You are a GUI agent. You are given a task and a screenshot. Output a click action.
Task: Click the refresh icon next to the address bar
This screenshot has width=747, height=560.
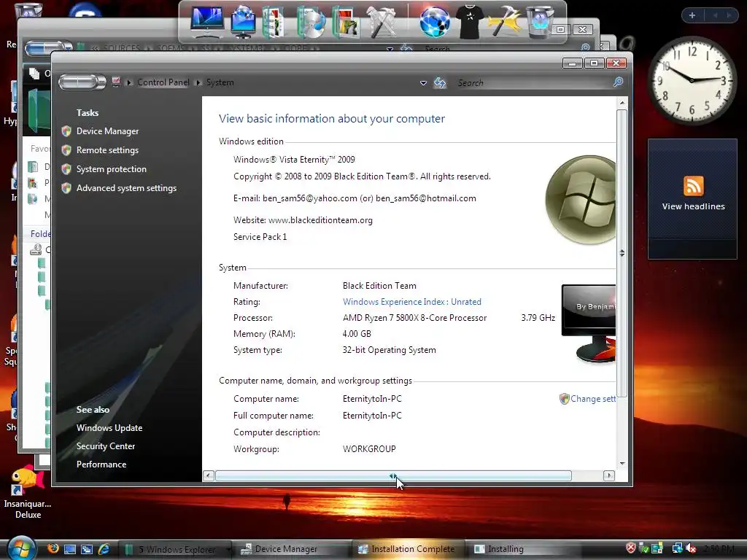coord(440,83)
